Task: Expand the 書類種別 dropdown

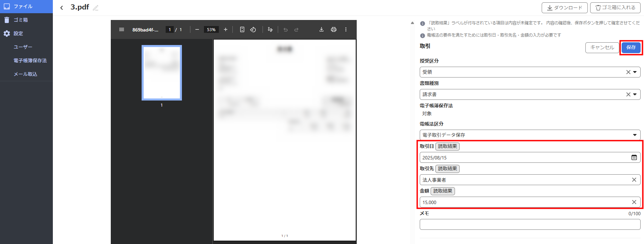Action: click(x=635, y=94)
